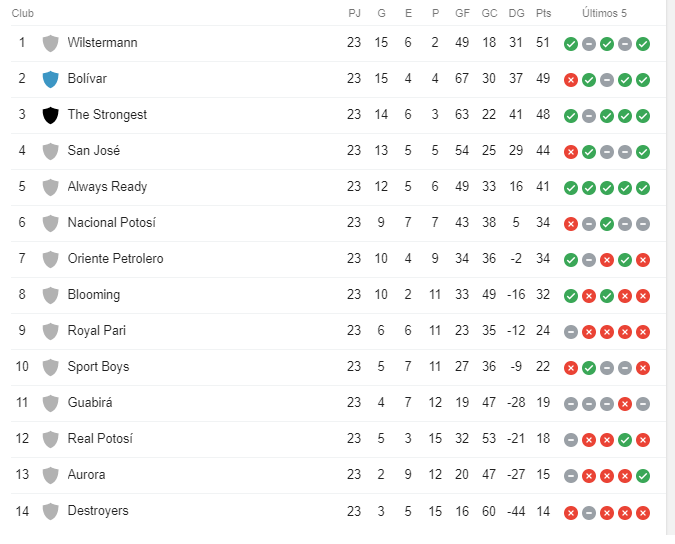
Task: Open the Sport Boys club name
Action: pos(98,367)
